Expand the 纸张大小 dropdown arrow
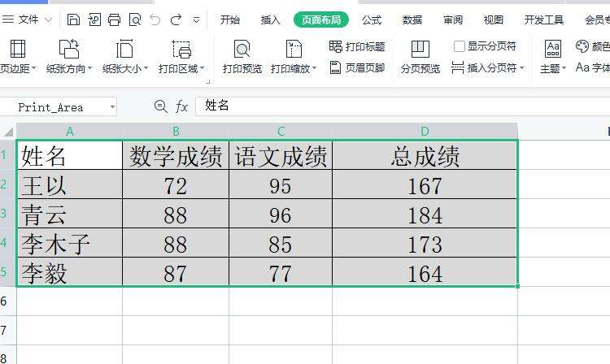 pos(146,68)
